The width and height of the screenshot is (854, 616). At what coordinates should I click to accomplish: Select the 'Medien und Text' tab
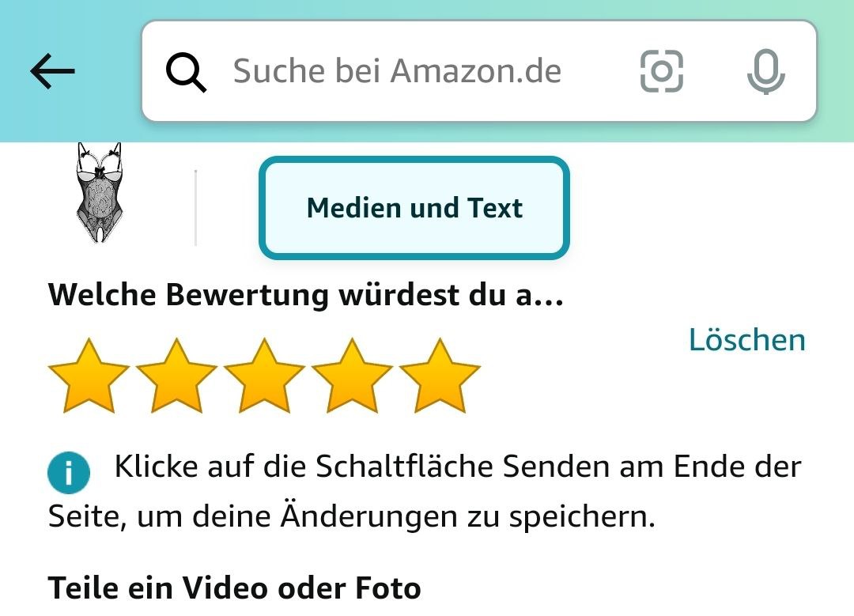414,207
